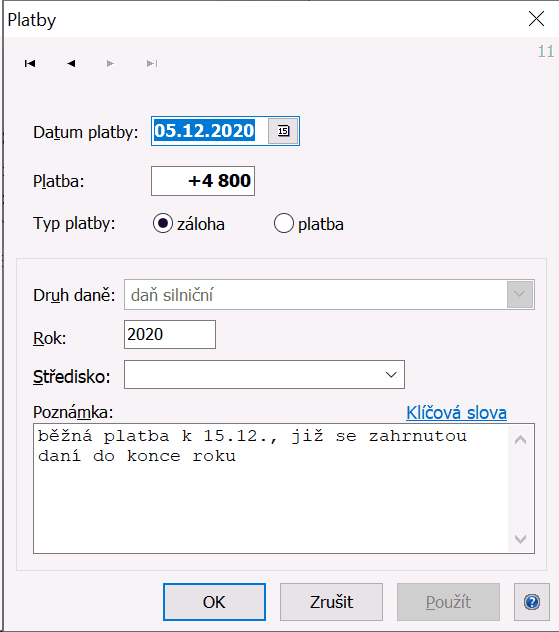The image size is (559, 632).
Task: Cancel with Zrušit button
Action: (331, 602)
